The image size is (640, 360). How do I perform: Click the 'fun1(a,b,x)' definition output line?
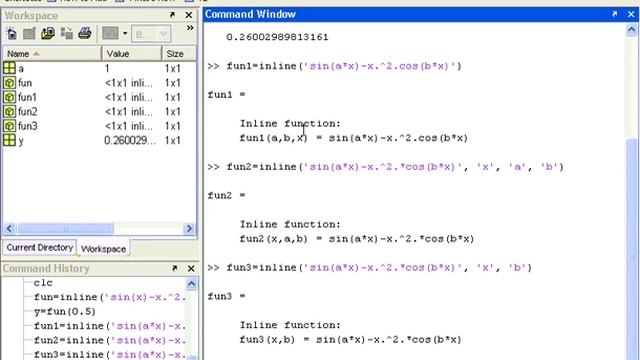(354, 138)
